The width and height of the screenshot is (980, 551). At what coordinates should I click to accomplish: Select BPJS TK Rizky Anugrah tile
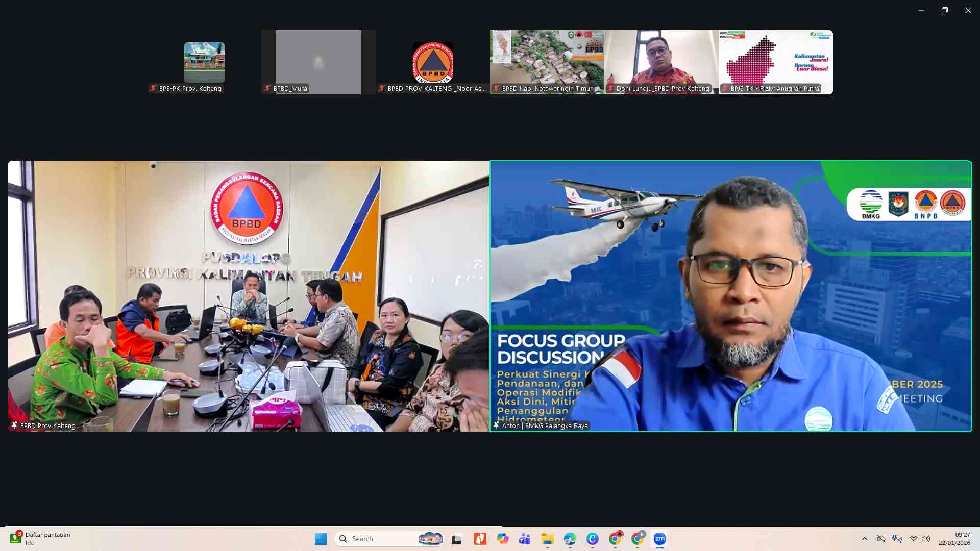(x=775, y=62)
